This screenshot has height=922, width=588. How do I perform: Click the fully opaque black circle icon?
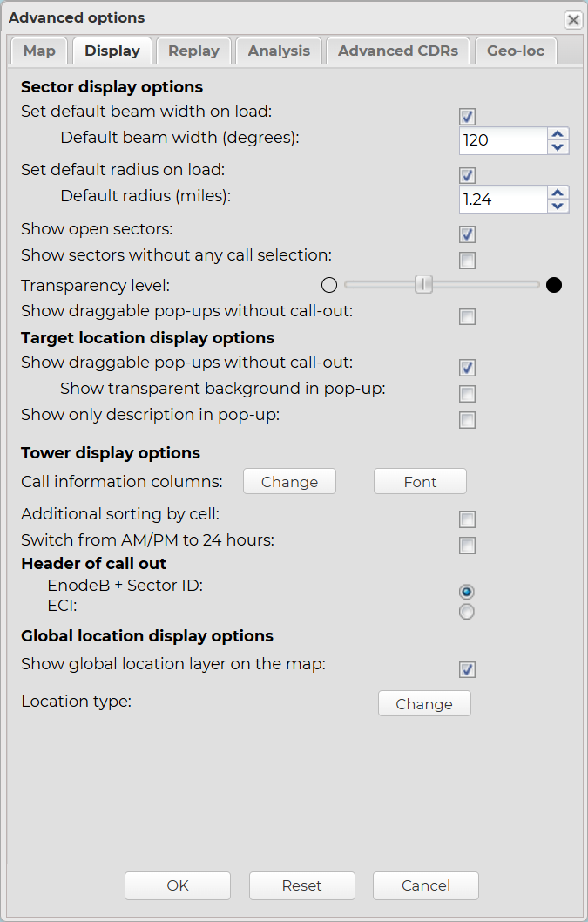[553, 284]
